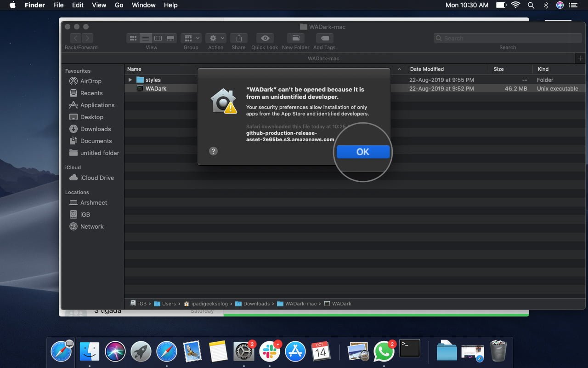Click the Quick Look eye icon
Viewport: 588px width, 368px height.
tap(265, 38)
